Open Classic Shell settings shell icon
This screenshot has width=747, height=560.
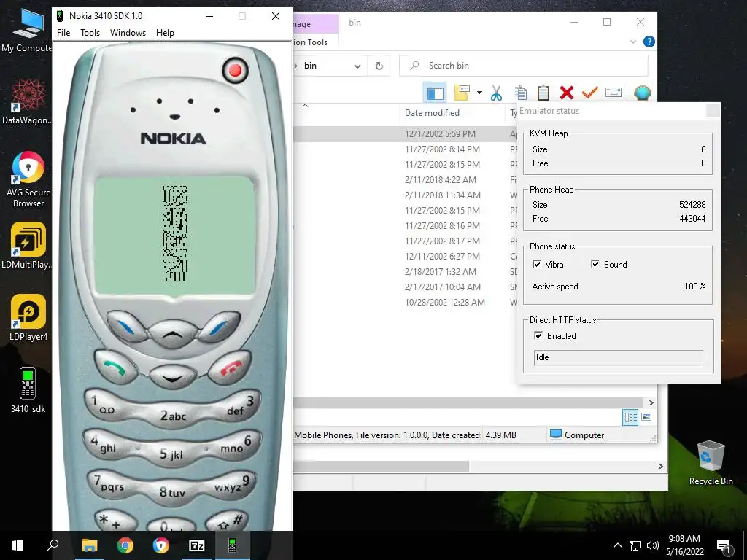(642, 93)
